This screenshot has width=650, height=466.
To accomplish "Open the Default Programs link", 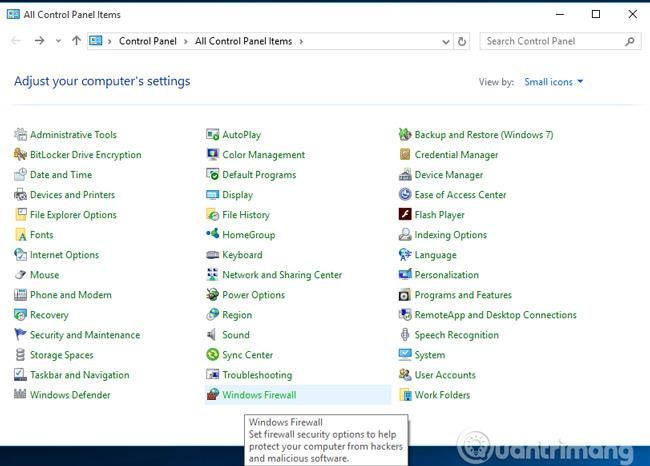I will coord(259,175).
